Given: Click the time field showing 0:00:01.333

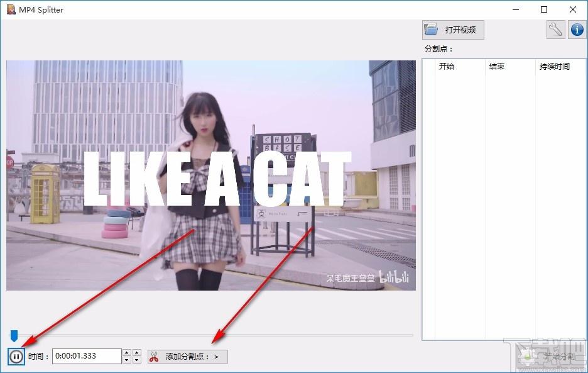Looking at the screenshot, I should tap(87, 356).
